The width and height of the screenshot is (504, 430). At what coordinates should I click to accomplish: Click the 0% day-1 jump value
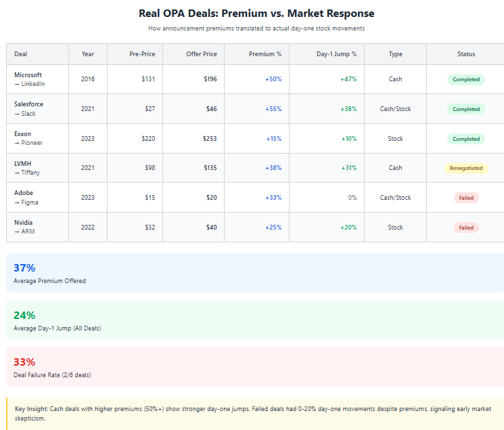[x=352, y=198]
